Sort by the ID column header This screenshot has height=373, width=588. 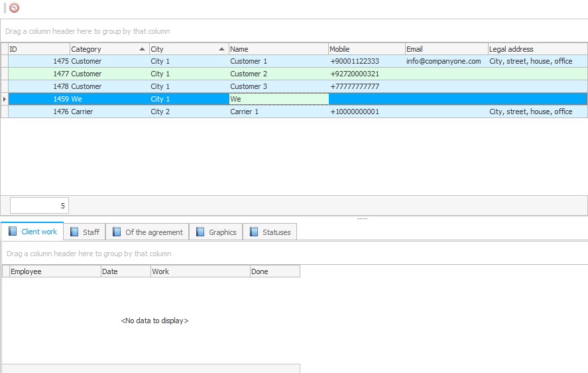click(x=38, y=49)
